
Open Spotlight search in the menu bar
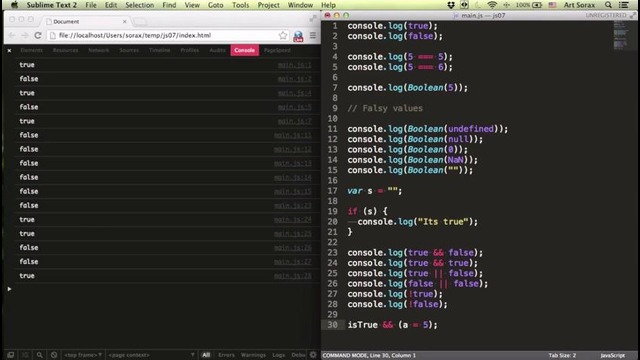608,5
